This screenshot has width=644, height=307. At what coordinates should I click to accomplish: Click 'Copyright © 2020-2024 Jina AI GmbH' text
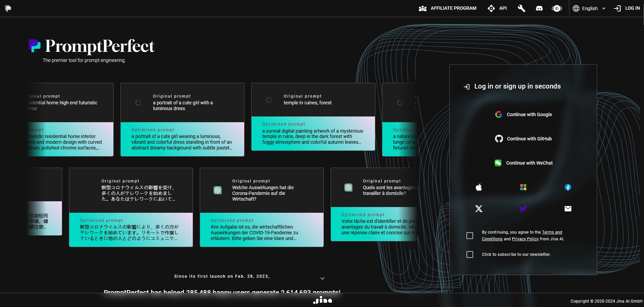click(606, 301)
